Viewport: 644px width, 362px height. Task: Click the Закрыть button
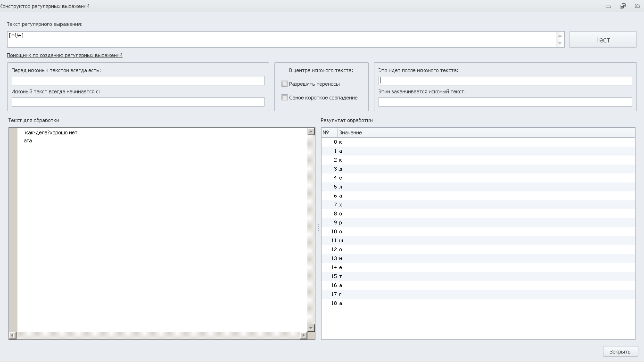(x=620, y=352)
